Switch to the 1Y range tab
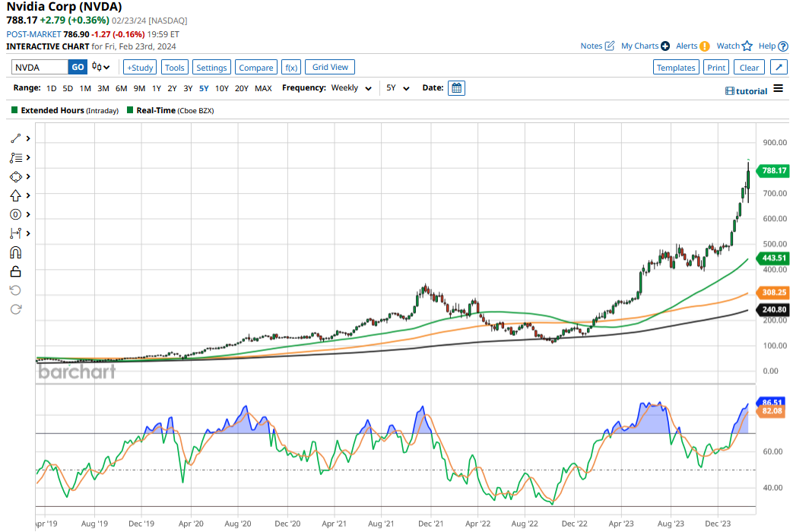Image resolution: width=793 pixels, height=532 pixels. pyautogui.click(x=154, y=88)
